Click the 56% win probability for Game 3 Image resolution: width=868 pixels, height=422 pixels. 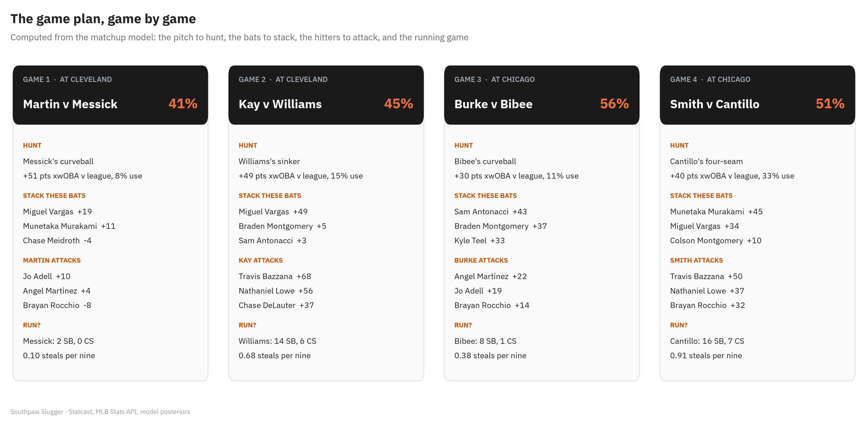[x=614, y=104]
